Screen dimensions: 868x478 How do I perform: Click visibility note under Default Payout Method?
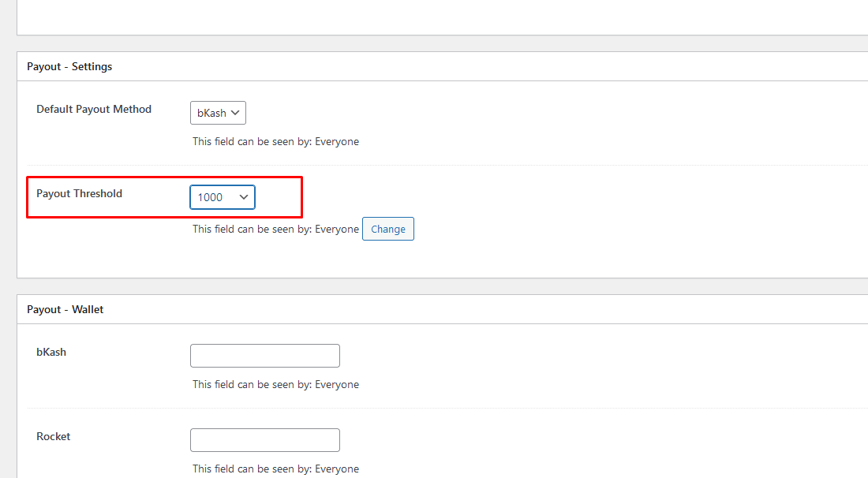click(275, 142)
